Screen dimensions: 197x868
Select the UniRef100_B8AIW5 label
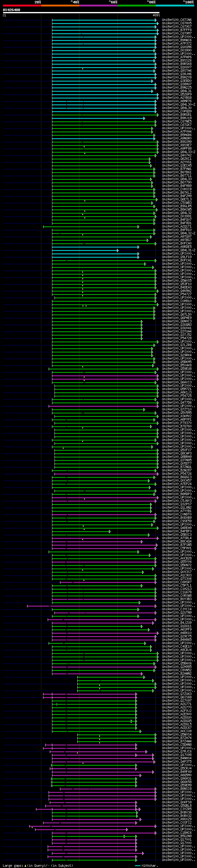177,210
